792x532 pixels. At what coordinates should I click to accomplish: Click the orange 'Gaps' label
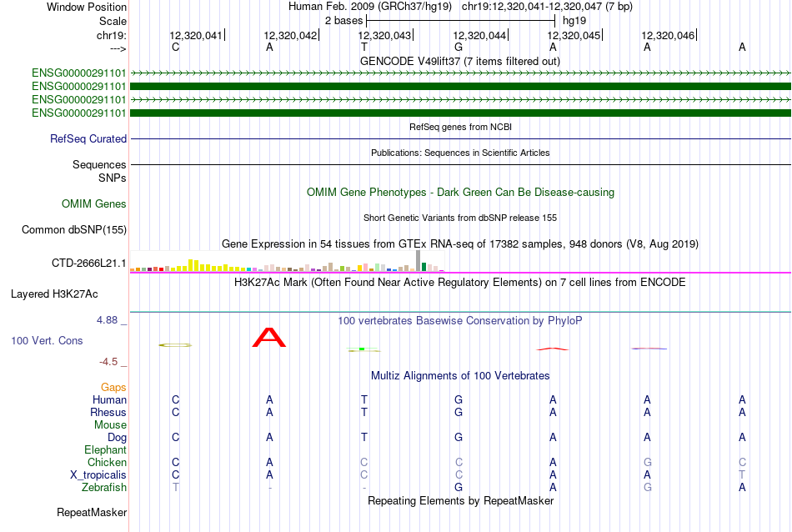(113, 387)
